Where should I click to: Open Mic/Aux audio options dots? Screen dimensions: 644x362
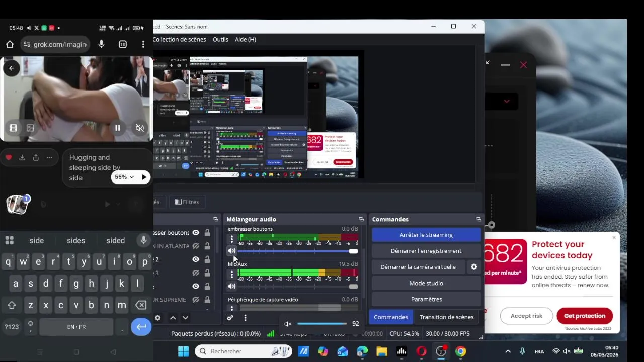coord(231,275)
